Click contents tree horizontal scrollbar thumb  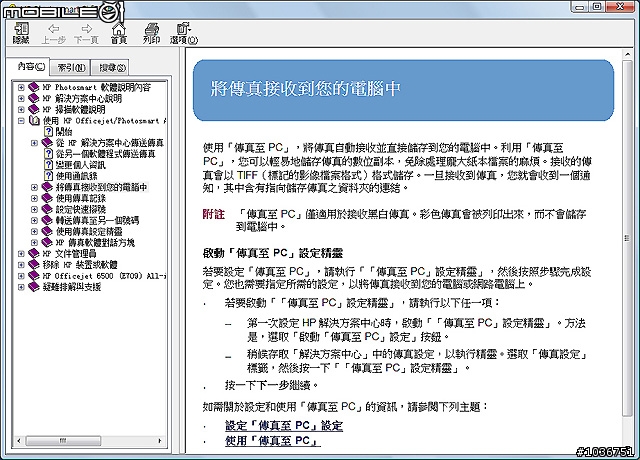(63, 441)
